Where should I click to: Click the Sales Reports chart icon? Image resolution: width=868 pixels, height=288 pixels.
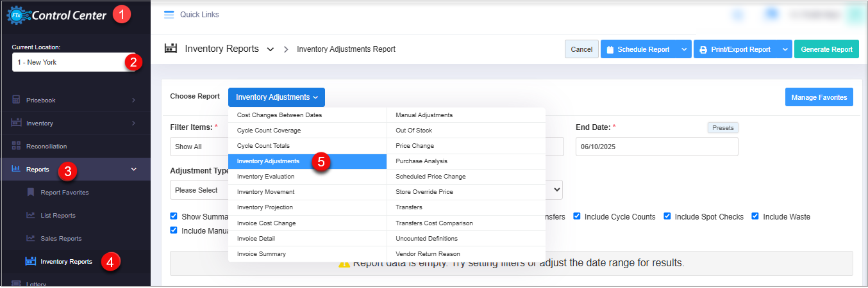click(x=31, y=238)
